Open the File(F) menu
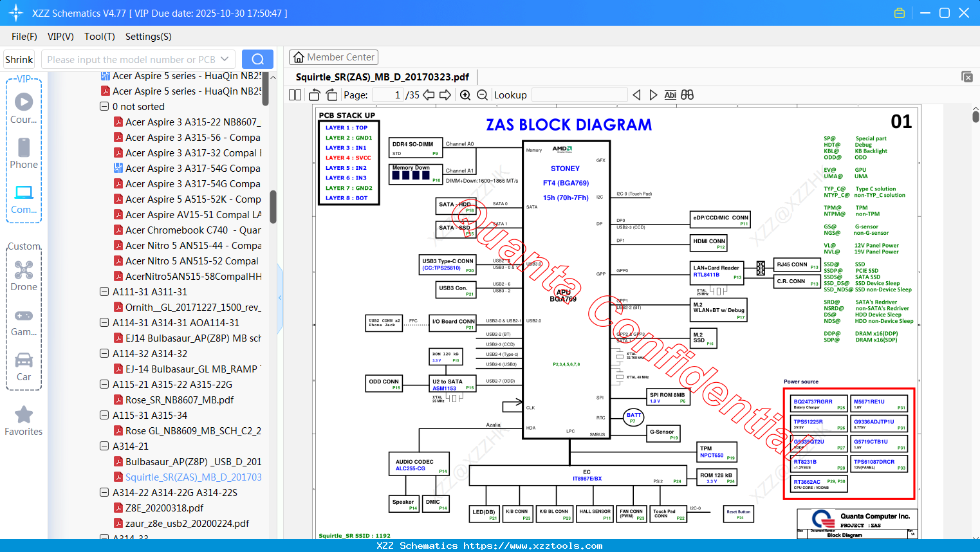The height and width of the screenshot is (552, 980). 24,37
